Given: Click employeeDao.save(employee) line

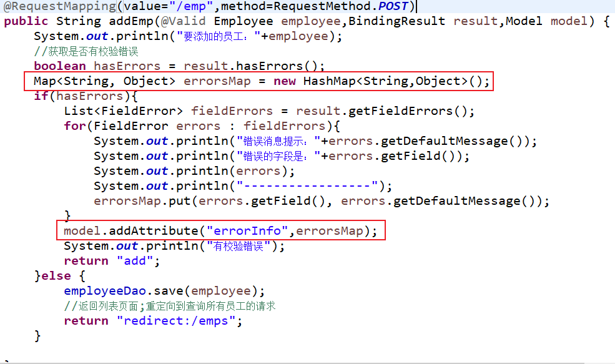Looking at the screenshot, I should [164, 291].
